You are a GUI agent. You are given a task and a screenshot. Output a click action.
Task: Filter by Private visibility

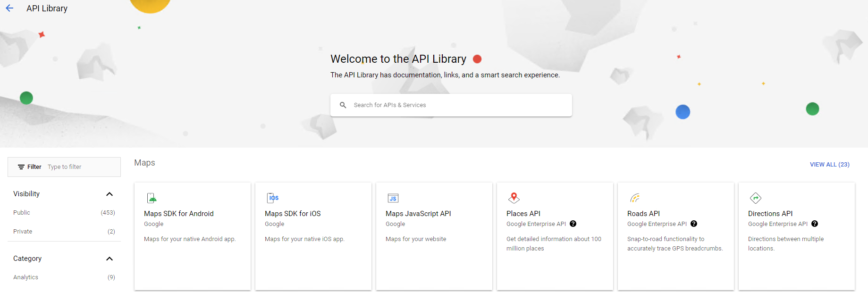[x=23, y=232]
